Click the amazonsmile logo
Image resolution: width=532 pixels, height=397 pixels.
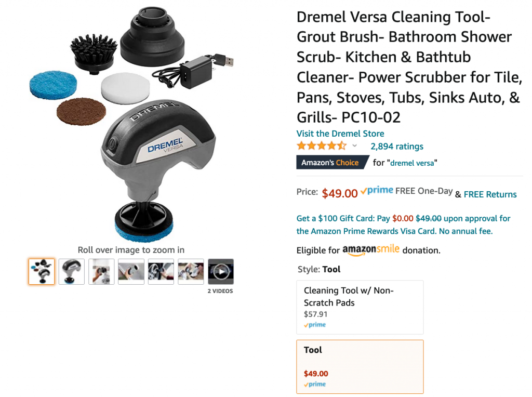[x=371, y=250]
